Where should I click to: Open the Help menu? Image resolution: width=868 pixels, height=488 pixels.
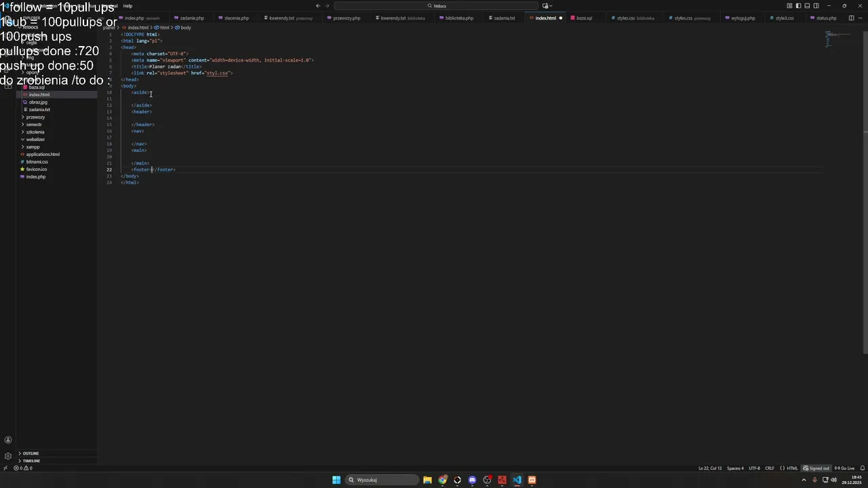click(x=127, y=6)
